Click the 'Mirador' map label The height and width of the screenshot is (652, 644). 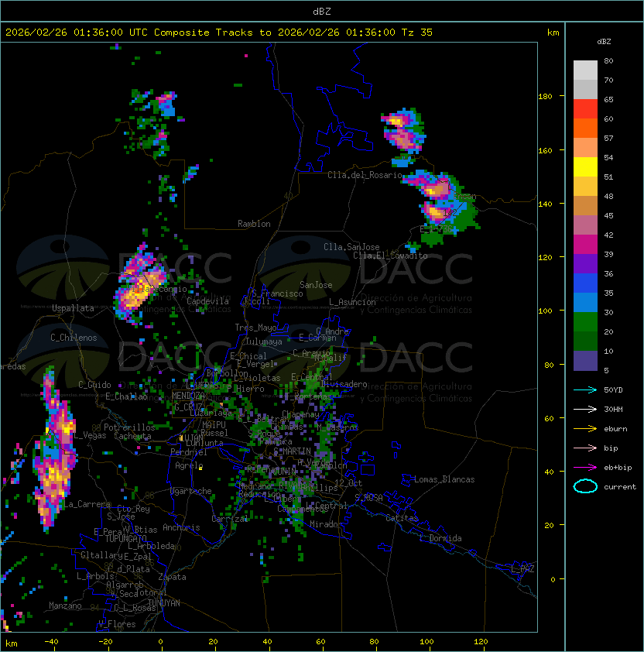tap(327, 524)
